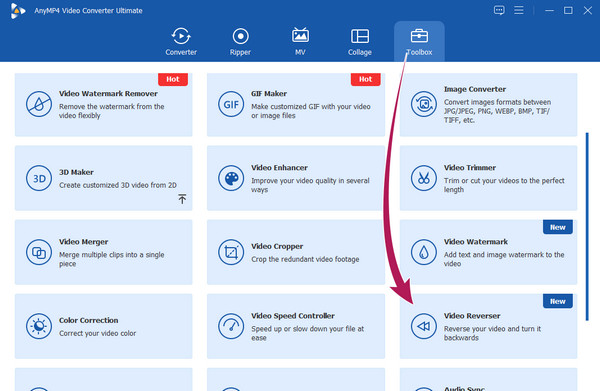Click 'Reverse your video and turn it backwards' text
The height and width of the screenshot is (391, 600).
[492, 333]
